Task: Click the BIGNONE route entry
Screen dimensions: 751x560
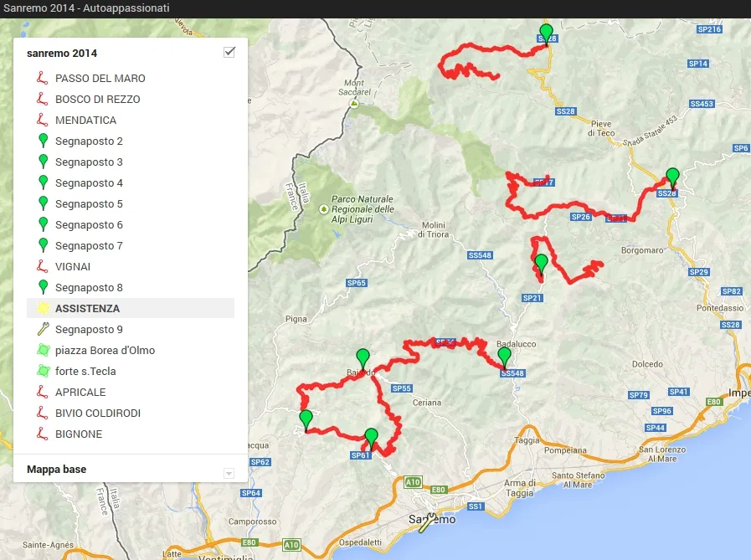Action: [x=79, y=434]
